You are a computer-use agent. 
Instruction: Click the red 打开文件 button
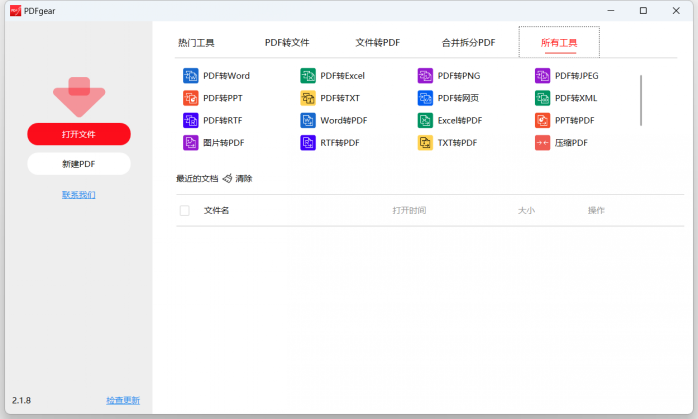pos(79,134)
